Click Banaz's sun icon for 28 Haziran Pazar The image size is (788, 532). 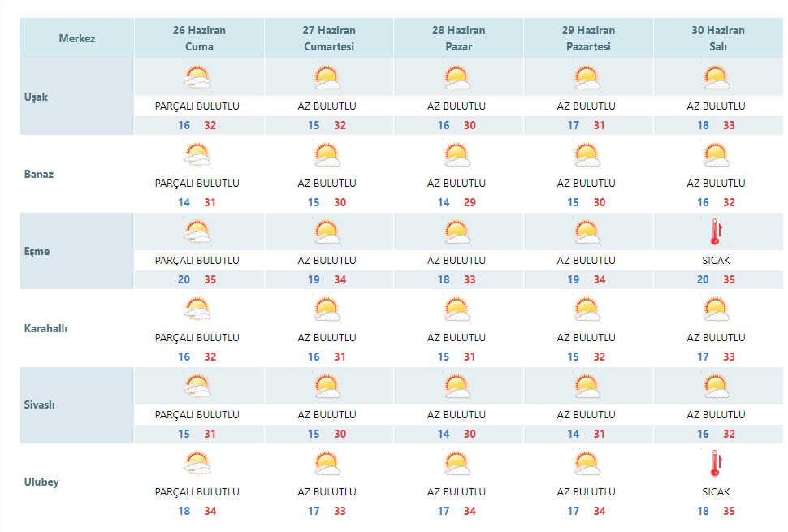(x=457, y=155)
